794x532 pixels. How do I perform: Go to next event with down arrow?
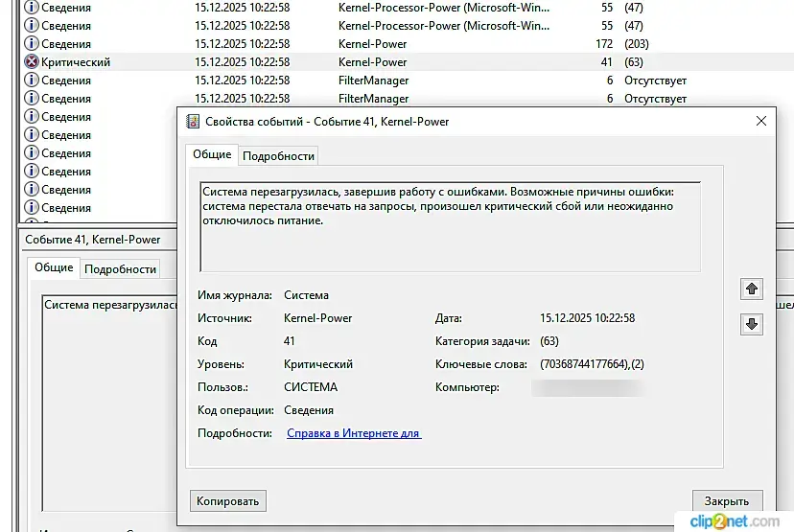point(752,324)
